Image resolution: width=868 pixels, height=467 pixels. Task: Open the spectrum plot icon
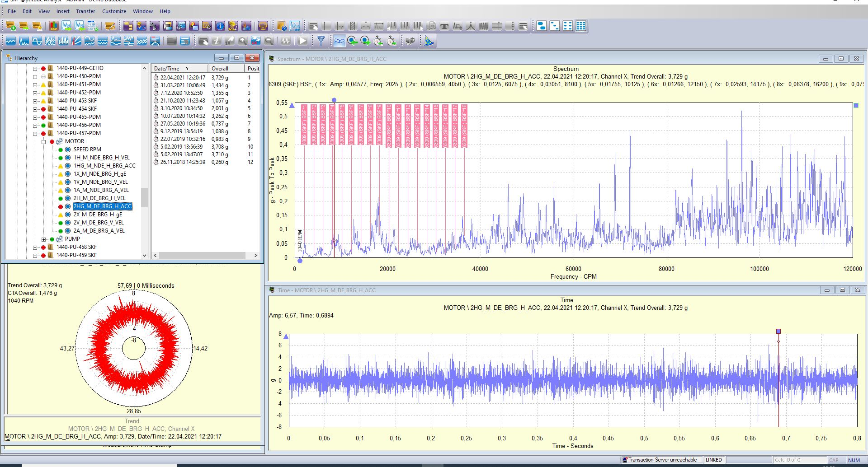click(x=24, y=41)
